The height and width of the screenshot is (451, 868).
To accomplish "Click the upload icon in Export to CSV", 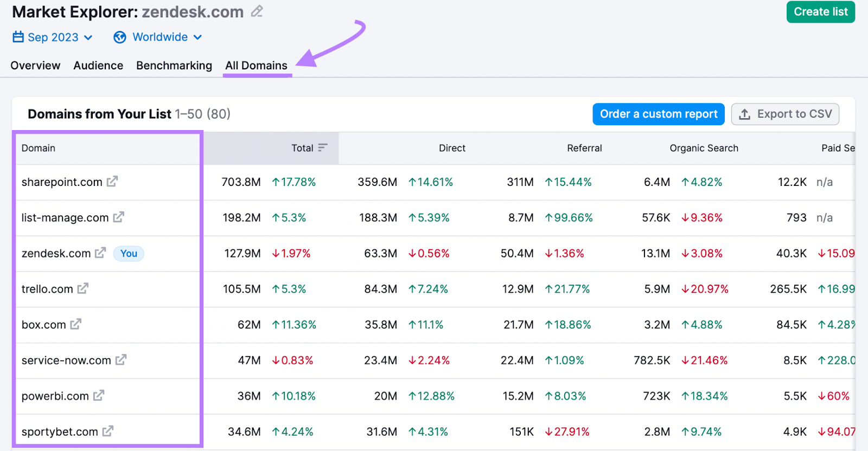I will click(x=745, y=114).
